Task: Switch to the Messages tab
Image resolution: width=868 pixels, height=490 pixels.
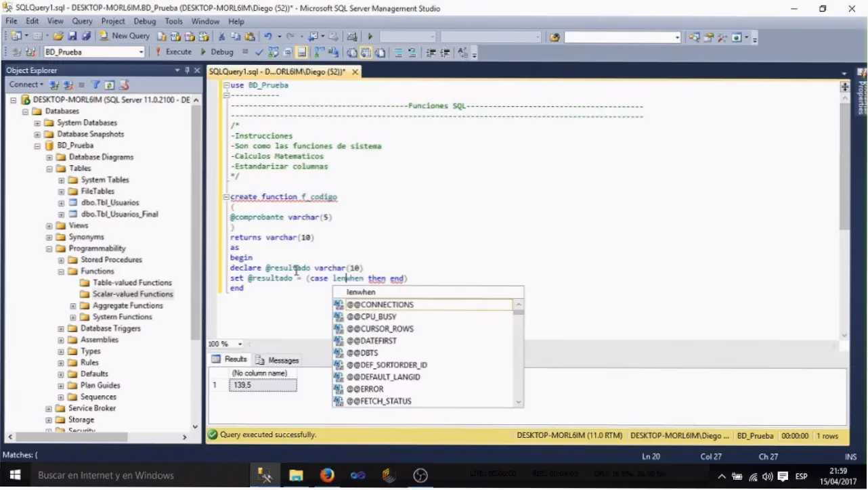Action: 278,360
